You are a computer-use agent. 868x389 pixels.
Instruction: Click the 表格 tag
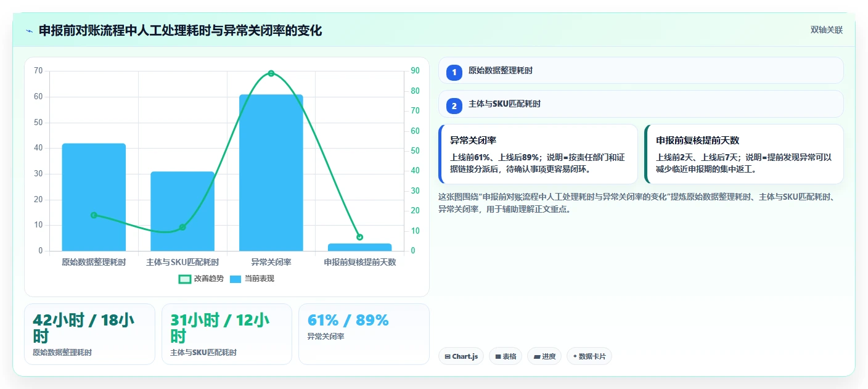[x=506, y=356]
